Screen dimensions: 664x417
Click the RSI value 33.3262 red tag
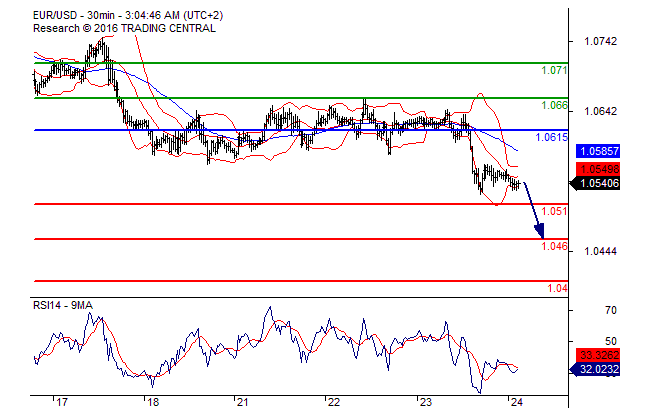click(x=598, y=355)
